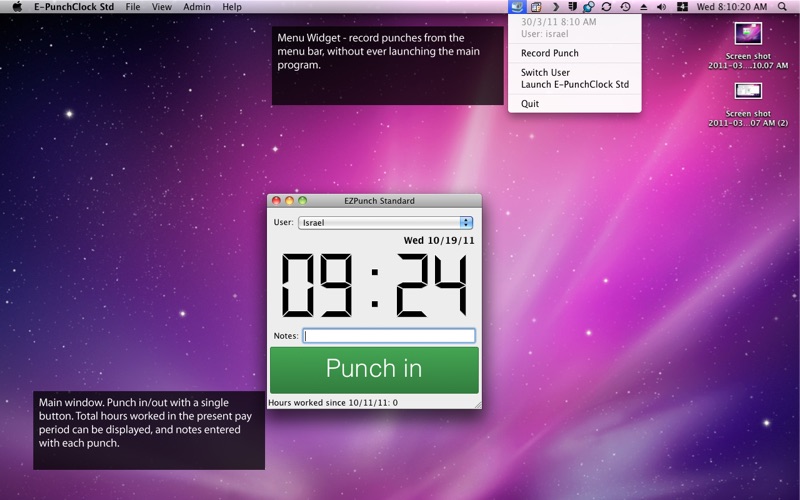Image resolution: width=800 pixels, height=500 pixels.
Task: Open the View menu
Action: coord(162,7)
